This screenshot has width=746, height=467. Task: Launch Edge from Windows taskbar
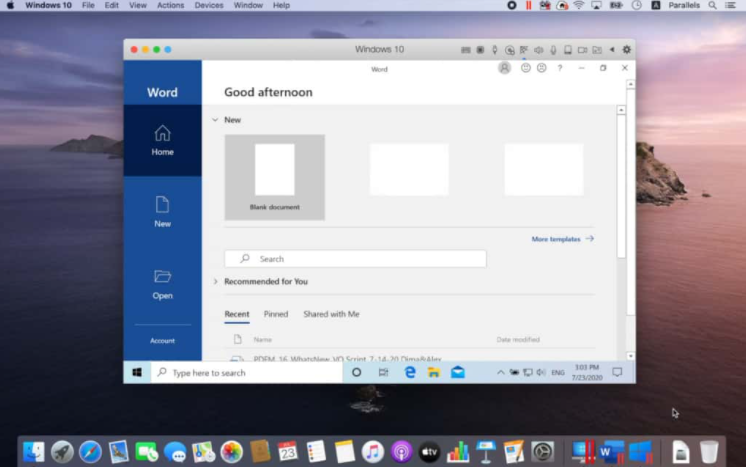coord(410,372)
